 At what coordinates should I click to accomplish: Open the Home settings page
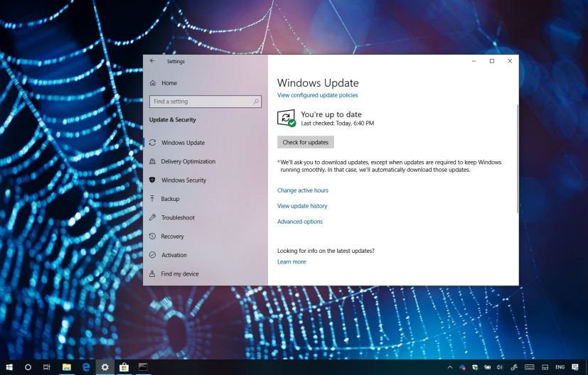coord(169,83)
